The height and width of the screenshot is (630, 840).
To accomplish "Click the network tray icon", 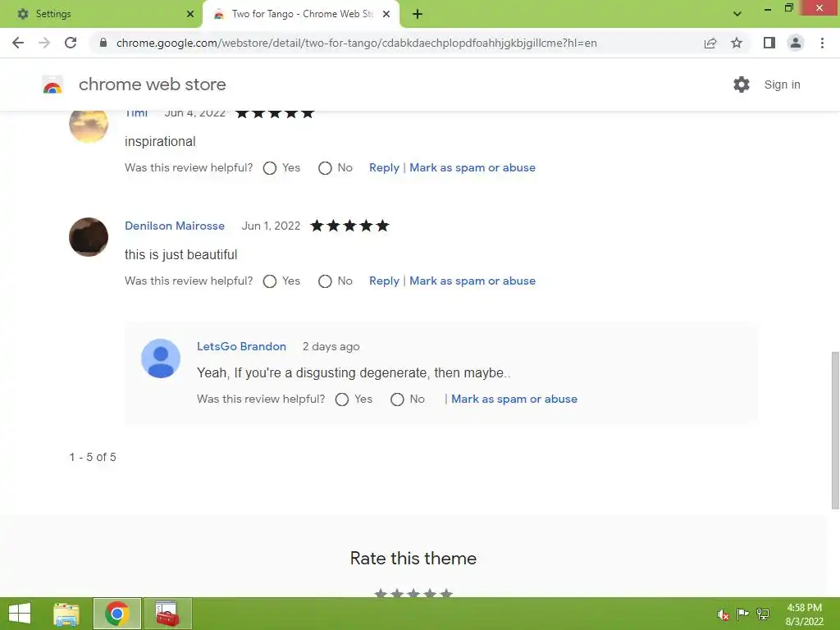I will pos(763,614).
